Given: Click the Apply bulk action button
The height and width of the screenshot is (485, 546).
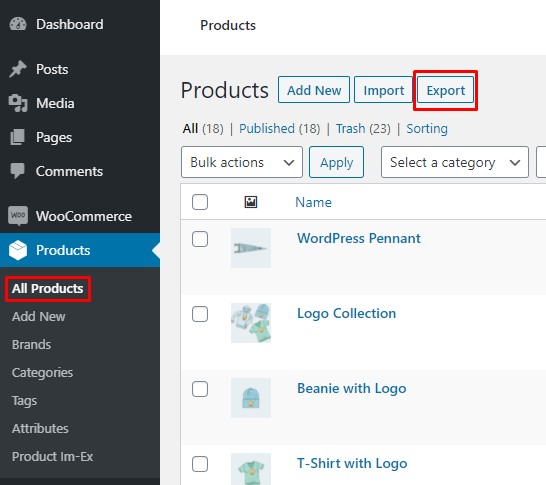Looking at the screenshot, I should coord(336,162).
